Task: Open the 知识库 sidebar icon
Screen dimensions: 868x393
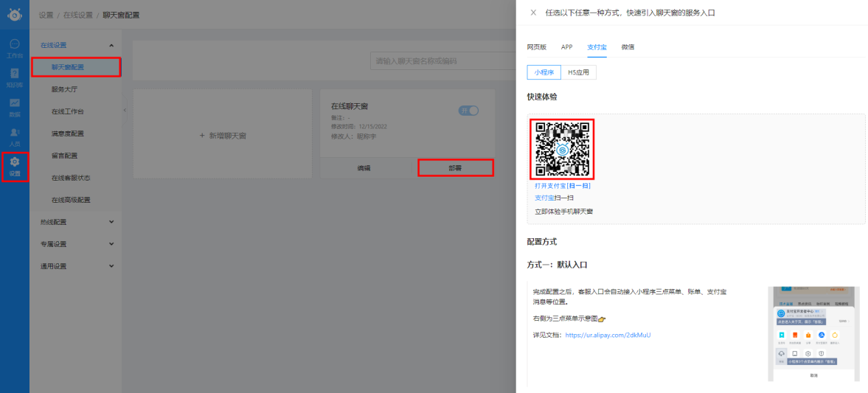Action: pos(15,77)
